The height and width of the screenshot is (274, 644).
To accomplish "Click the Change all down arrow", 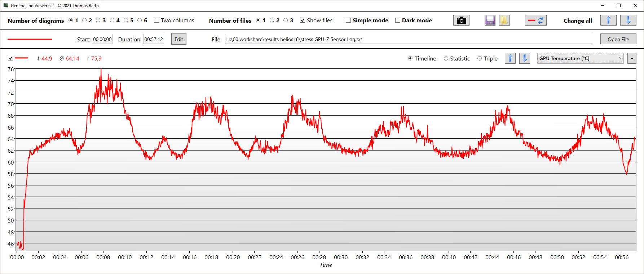I will tap(628, 21).
